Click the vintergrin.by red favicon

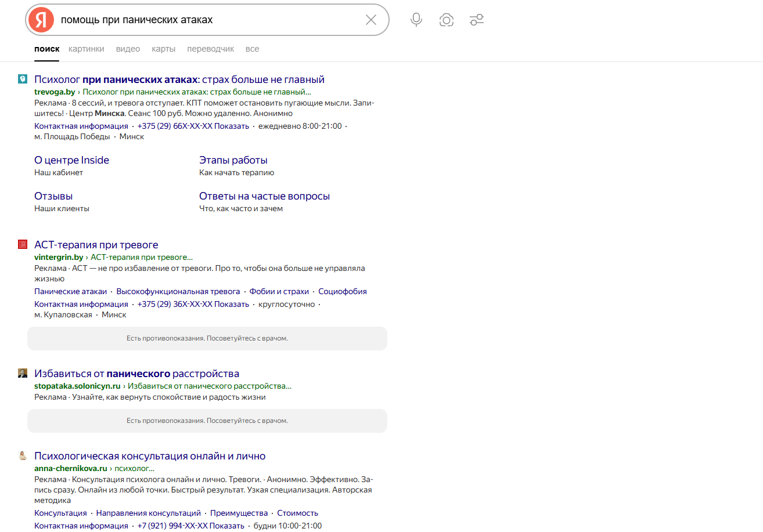(23, 244)
